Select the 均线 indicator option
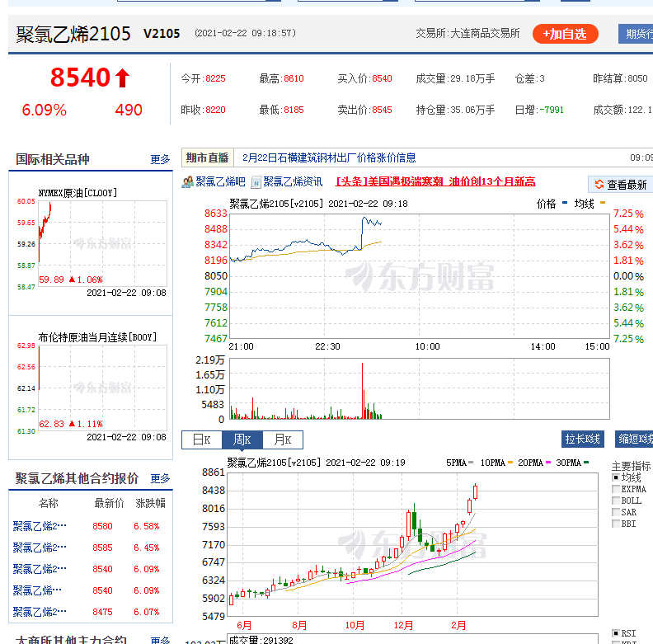Image resolution: width=653 pixels, height=644 pixels. coord(616,477)
